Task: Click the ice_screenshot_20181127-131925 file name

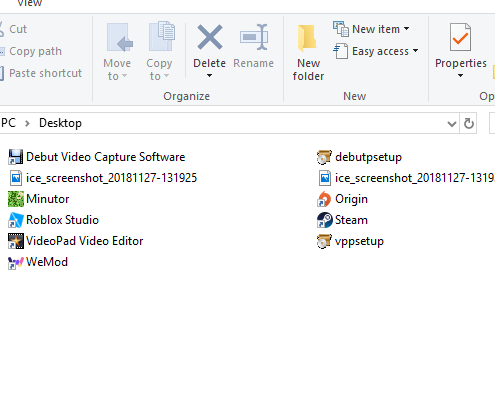Action: 112,178
